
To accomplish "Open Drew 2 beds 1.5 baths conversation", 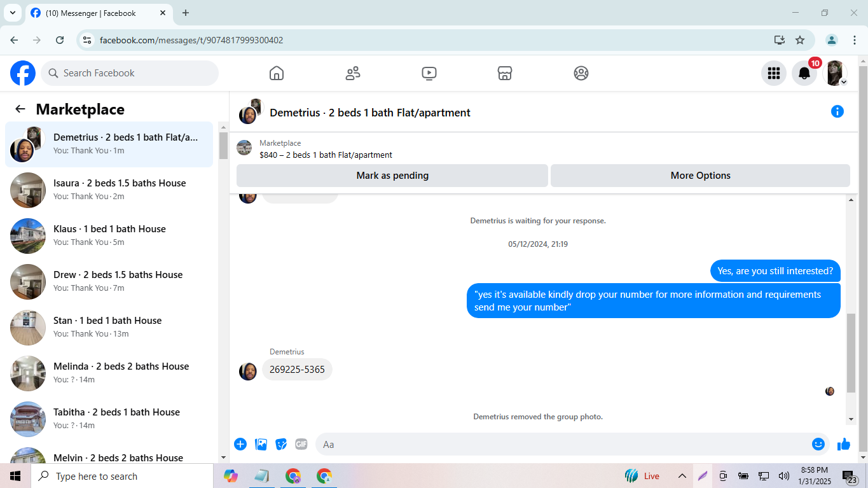I will 109,282.
